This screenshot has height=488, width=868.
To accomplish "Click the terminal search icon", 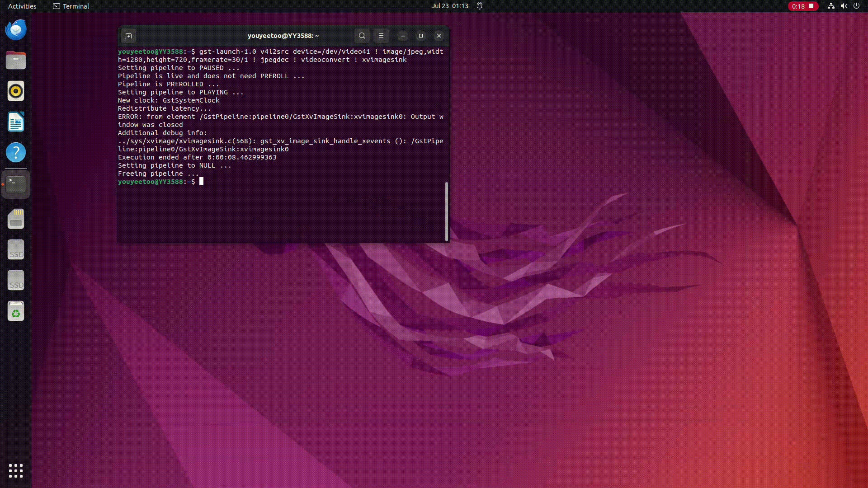I will 362,36.
